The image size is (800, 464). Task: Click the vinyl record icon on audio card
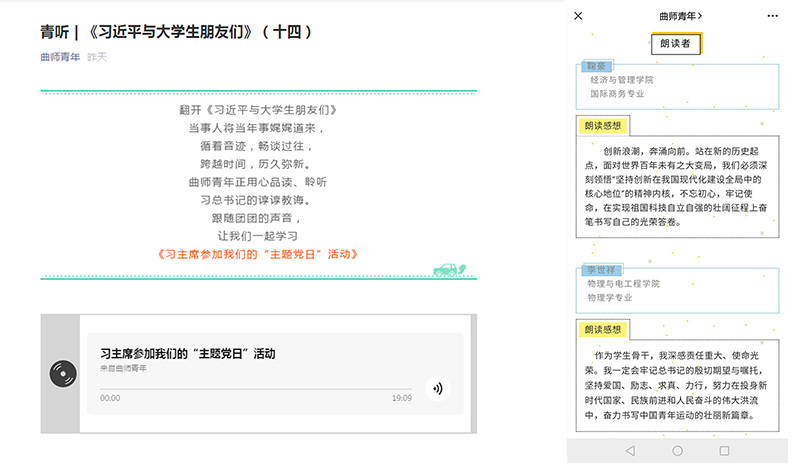64,374
